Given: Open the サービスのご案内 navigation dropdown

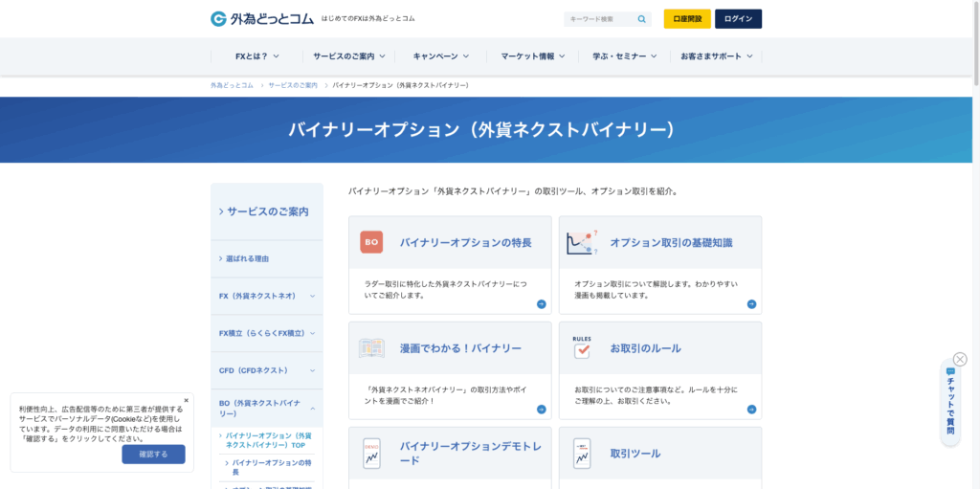Looking at the screenshot, I should [x=348, y=56].
